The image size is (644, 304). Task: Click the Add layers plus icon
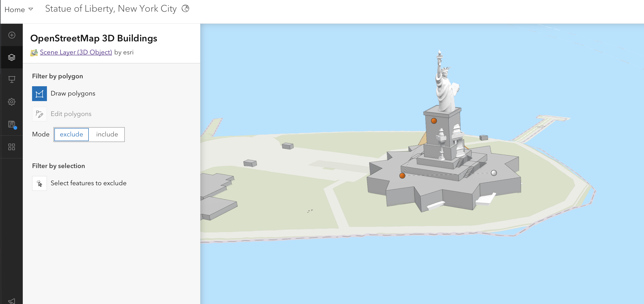pyautogui.click(x=12, y=35)
